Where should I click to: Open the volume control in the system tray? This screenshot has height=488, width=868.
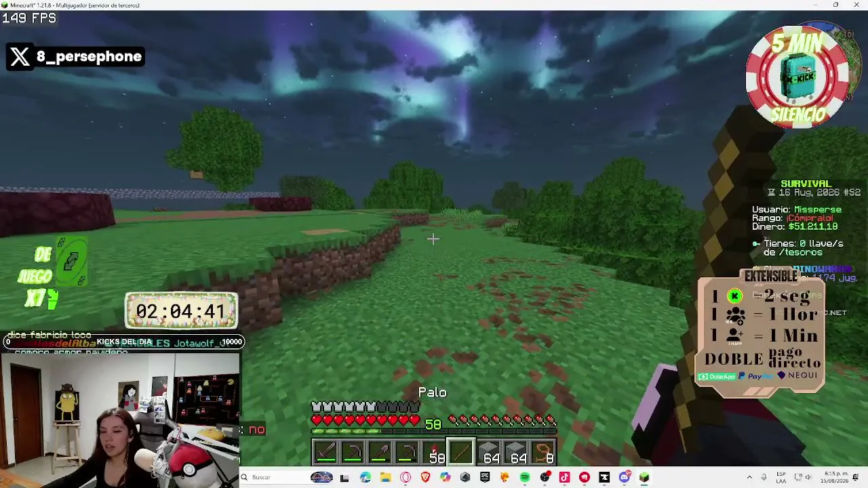(x=808, y=477)
